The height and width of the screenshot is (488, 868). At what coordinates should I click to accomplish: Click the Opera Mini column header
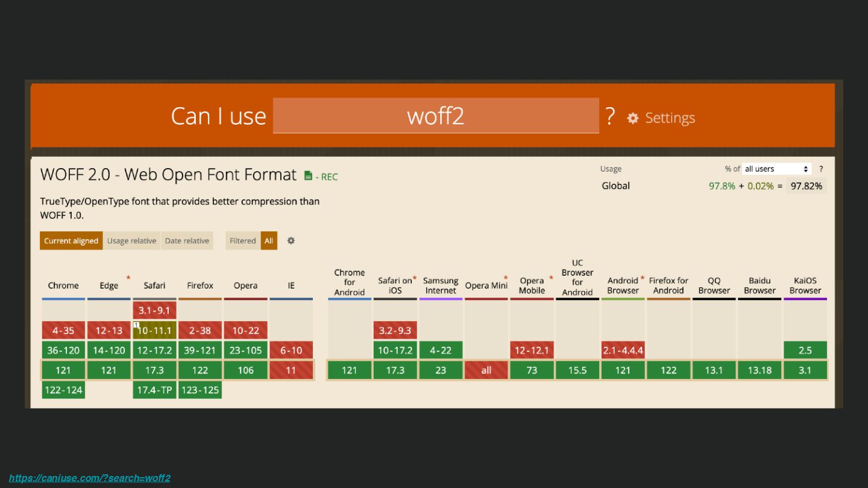click(x=486, y=286)
